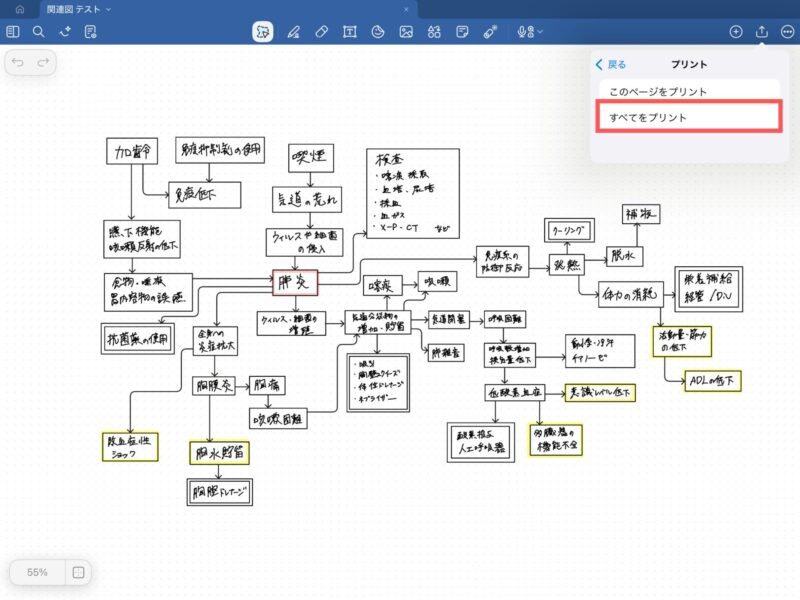Toggle page view button beside 55% zoom
Image resolution: width=800 pixels, height=600 pixels.
77,573
